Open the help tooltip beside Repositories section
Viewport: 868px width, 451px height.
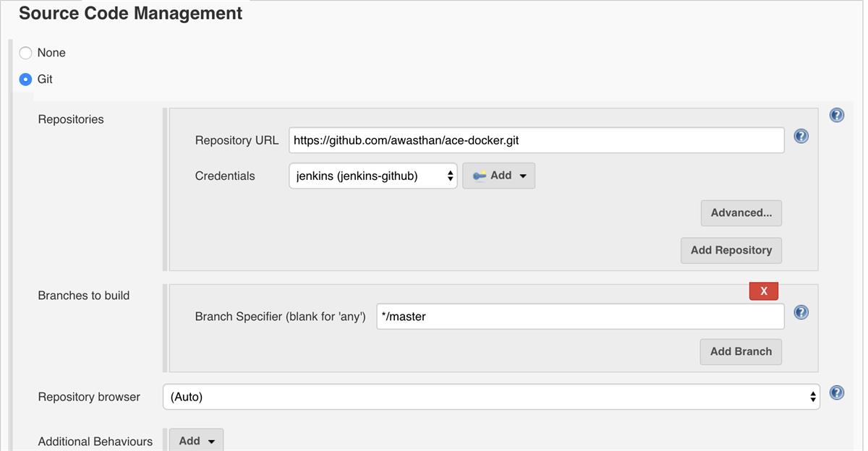point(837,114)
